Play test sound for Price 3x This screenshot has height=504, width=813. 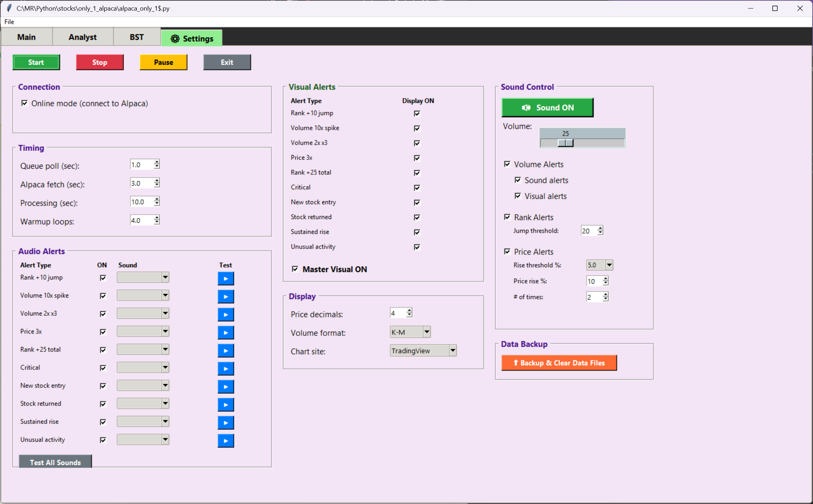[x=226, y=333]
